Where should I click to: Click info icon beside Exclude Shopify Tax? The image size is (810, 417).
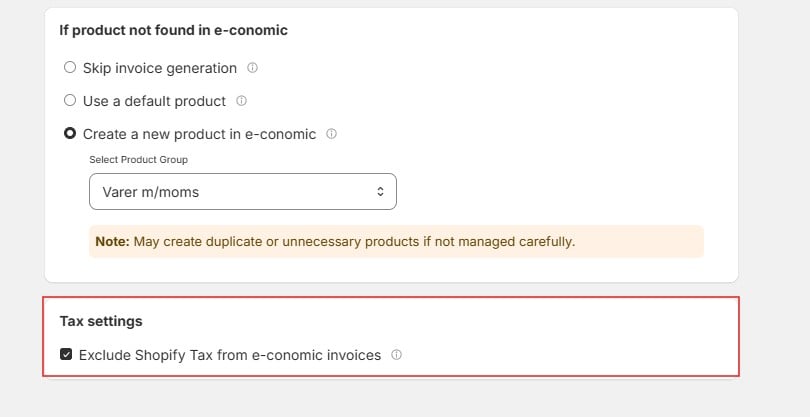tap(396, 355)
